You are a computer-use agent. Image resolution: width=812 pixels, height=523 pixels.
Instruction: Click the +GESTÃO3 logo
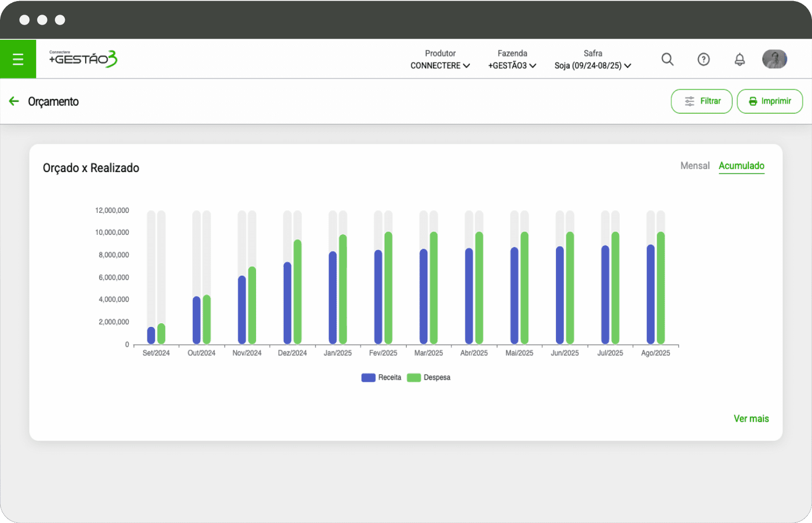pyautogui.click(x=83, y=59)
